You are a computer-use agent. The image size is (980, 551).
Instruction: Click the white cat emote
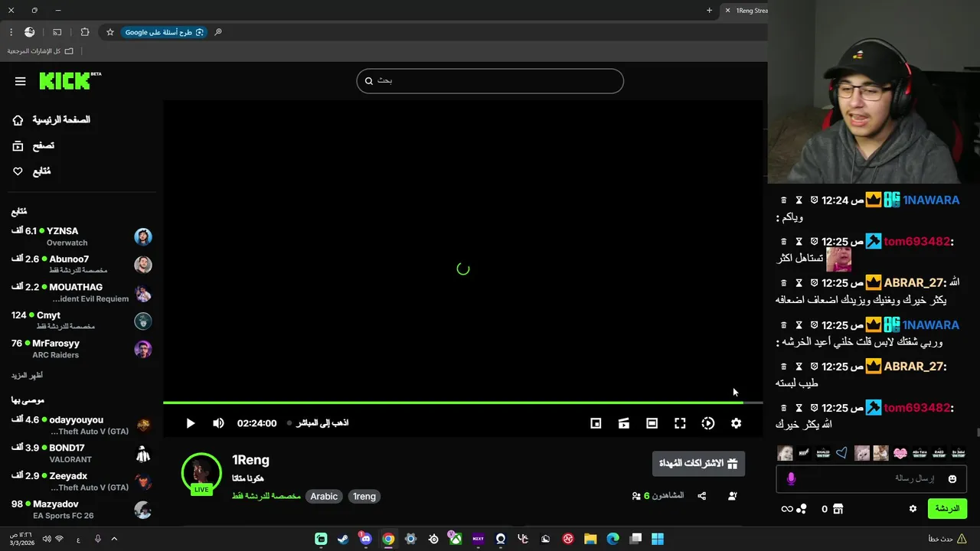click(x=861, y=453)
